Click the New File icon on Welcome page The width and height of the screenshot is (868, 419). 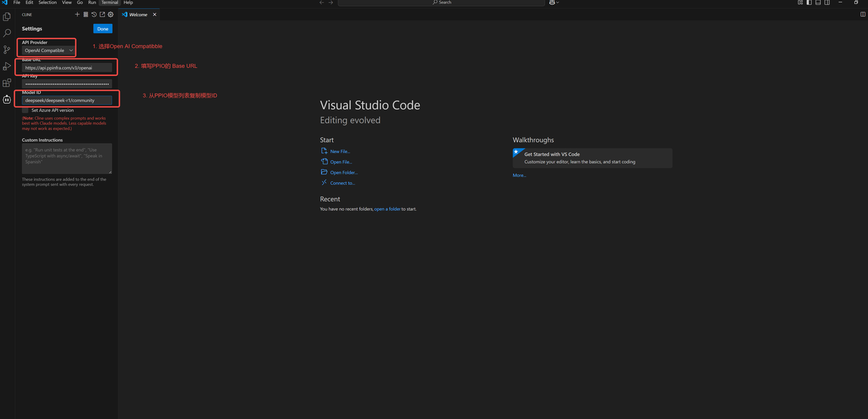point(324,151)
